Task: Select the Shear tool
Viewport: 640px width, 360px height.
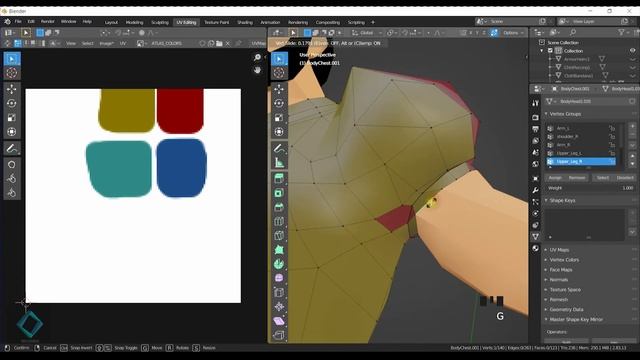Action: coord(279,321)
